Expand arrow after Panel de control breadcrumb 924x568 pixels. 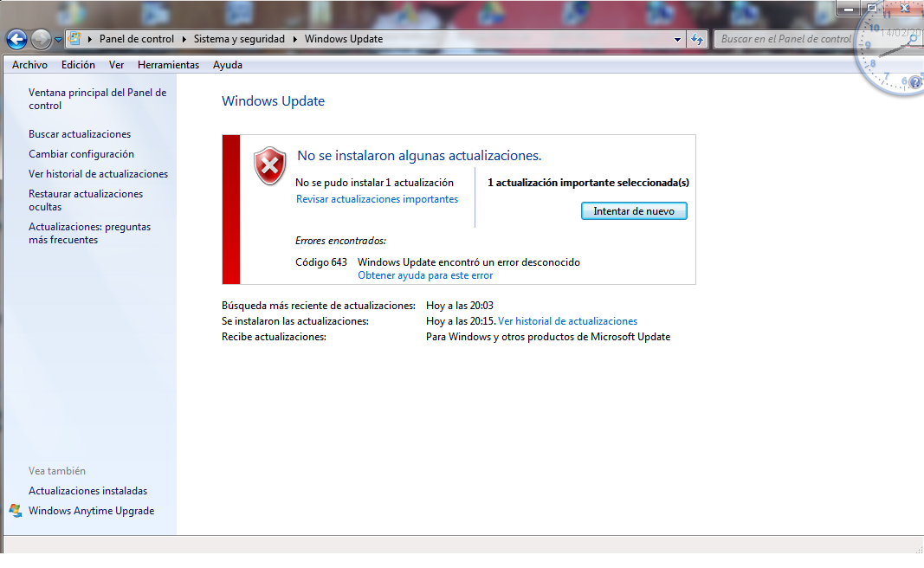[x=184, y=40]
